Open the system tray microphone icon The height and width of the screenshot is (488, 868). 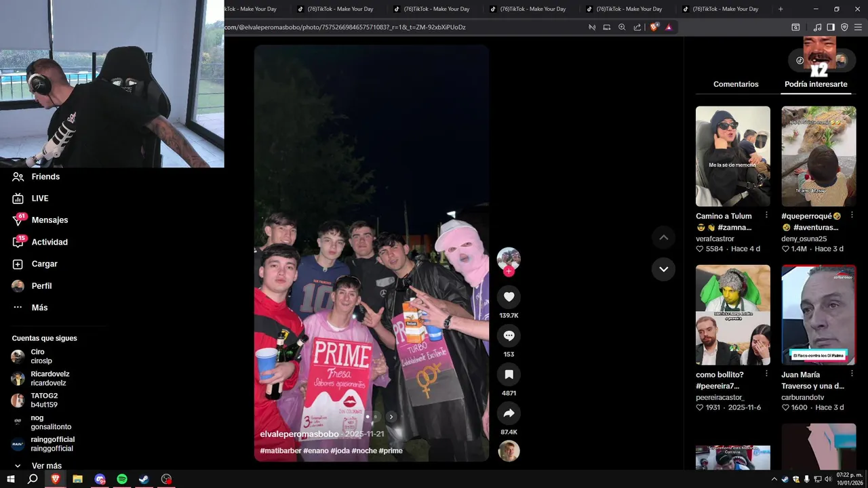(x=806, y=479)
